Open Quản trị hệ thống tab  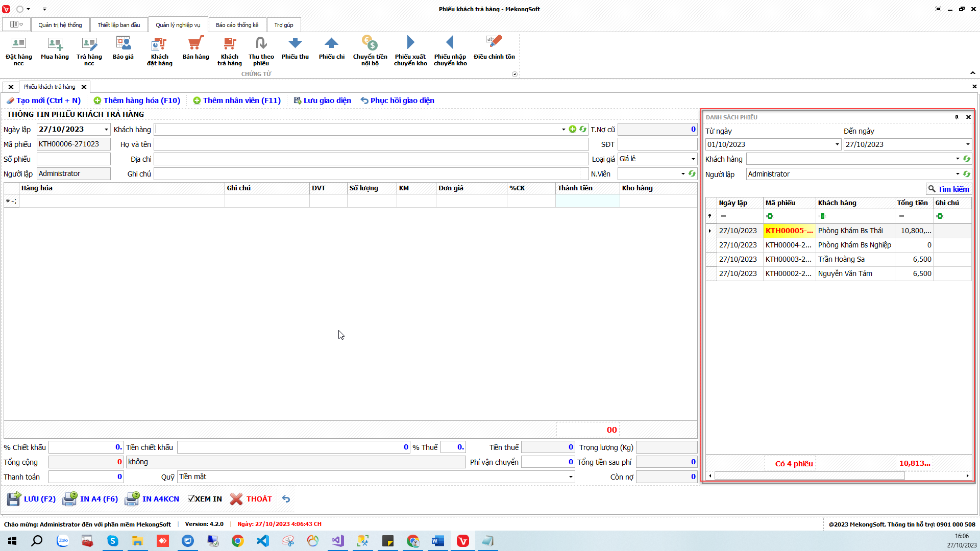tap(60, 25)
